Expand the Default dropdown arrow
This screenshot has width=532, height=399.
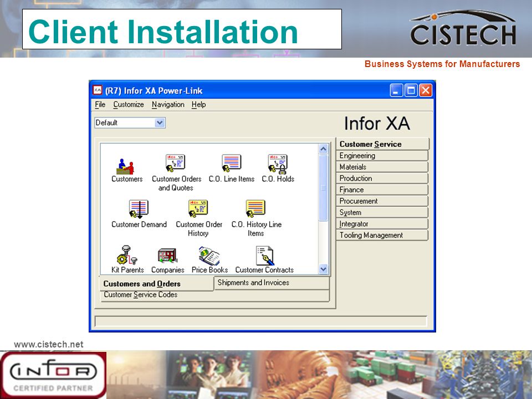(160, 122)
